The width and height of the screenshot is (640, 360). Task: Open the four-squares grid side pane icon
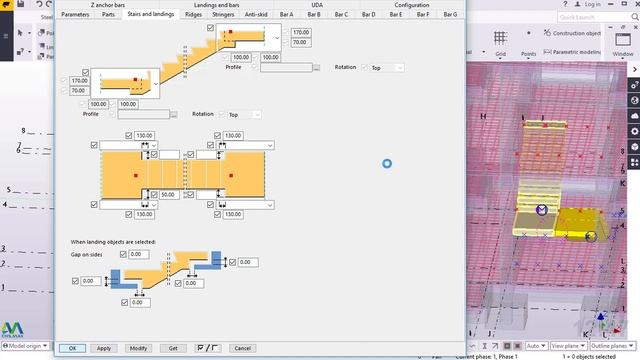634,162
